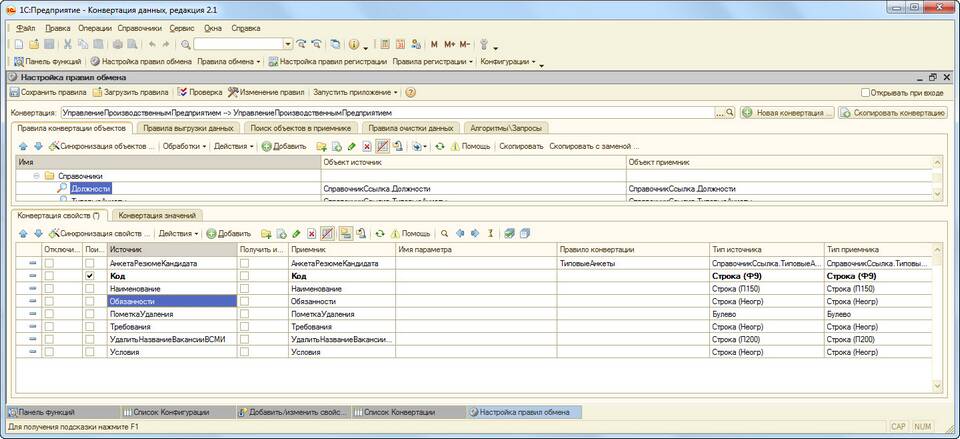960x439 pixels.
Task: Click the magnifier search icon in property toolbar
Action: (x=445, y=233)
